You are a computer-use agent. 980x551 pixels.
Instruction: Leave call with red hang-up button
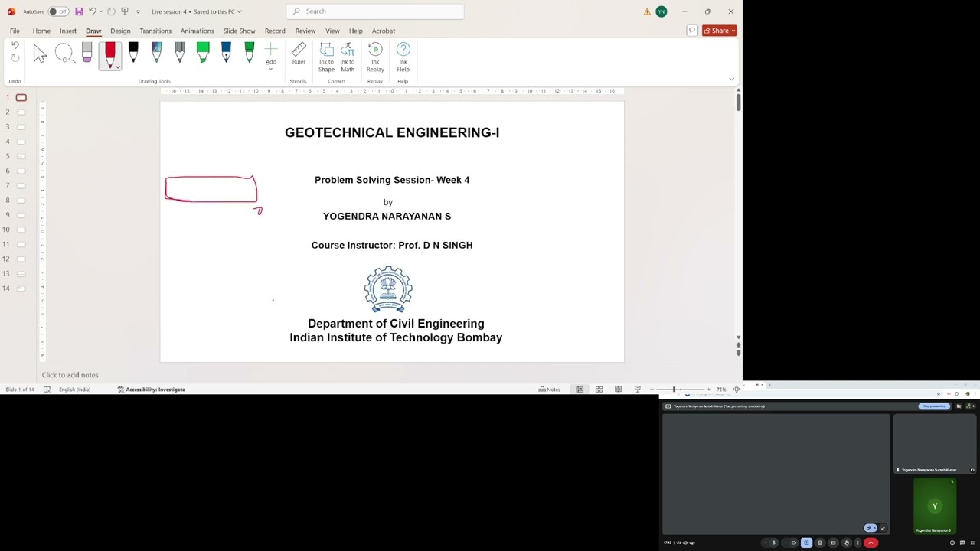(871, 543)
